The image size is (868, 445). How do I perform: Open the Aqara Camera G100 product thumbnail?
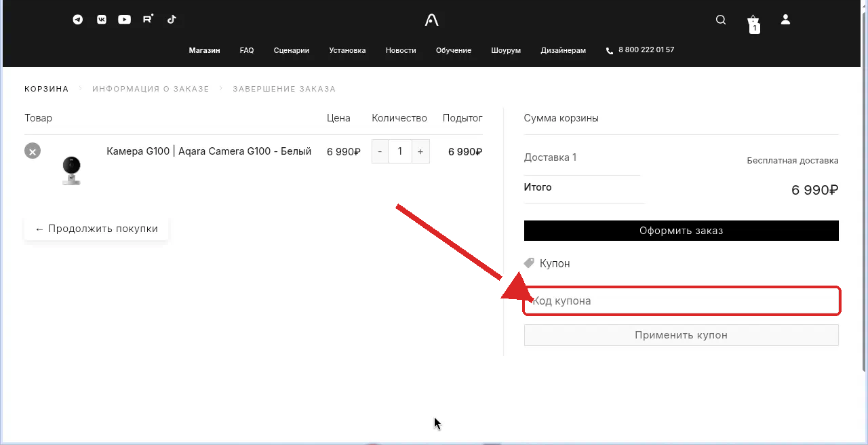point(71,170)
